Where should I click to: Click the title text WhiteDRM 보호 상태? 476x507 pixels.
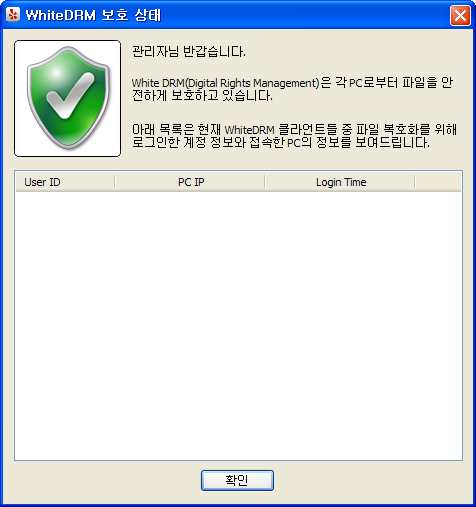click(x=93, y=15)
